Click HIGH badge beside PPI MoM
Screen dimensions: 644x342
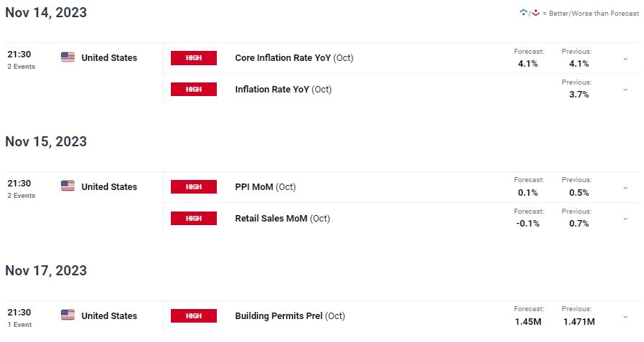[x=194, y=186]
